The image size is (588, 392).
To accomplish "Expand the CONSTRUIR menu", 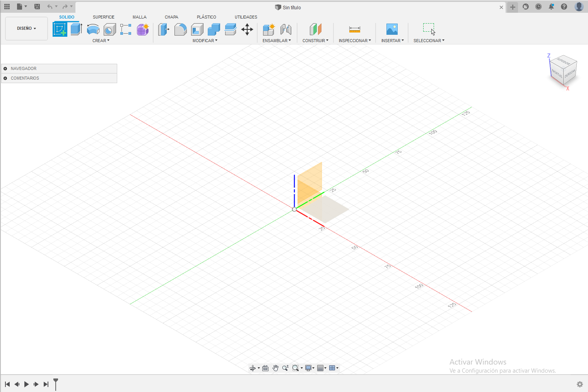I will (x=315, y=41).
